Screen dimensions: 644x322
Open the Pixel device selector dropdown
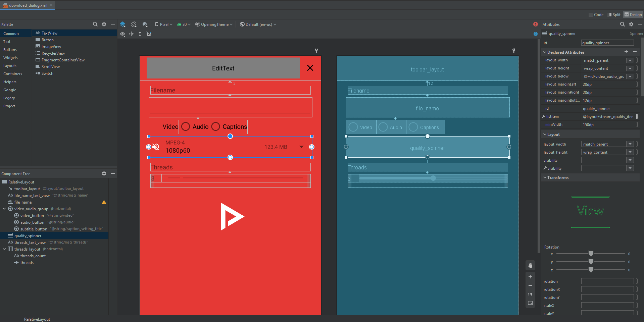tap(163, 24)
